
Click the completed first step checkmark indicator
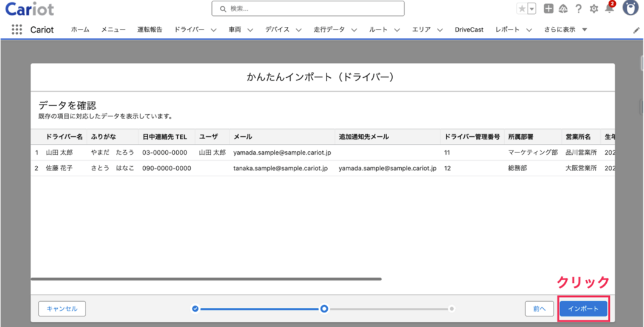[x=195, y=309]
